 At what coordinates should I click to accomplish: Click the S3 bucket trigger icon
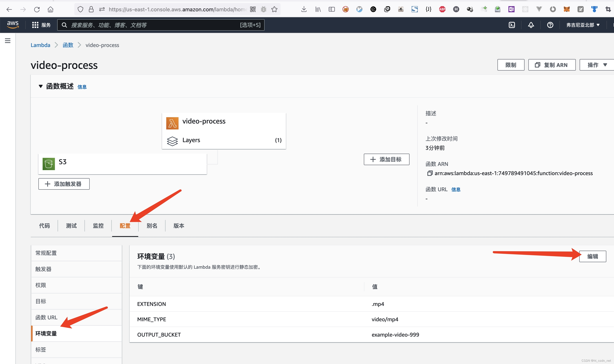(x=49, y=164)
